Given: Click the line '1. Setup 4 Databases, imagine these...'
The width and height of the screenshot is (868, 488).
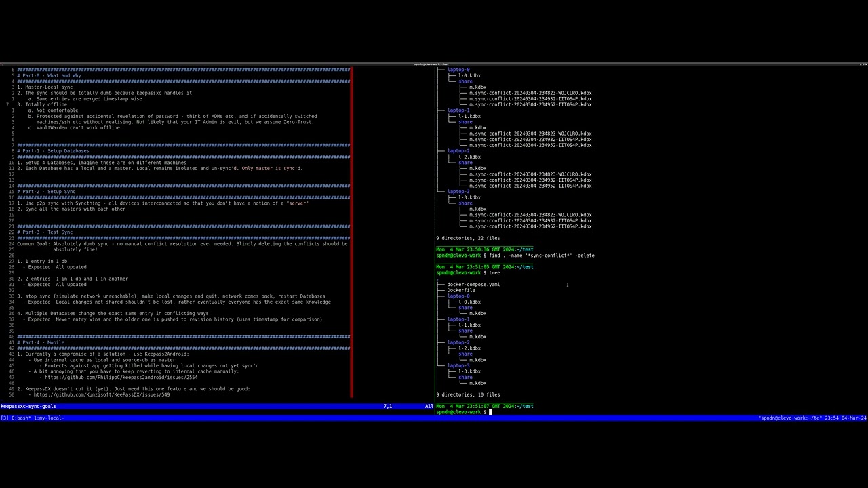Looking at the screenshot, I should (x=102, y=163).
